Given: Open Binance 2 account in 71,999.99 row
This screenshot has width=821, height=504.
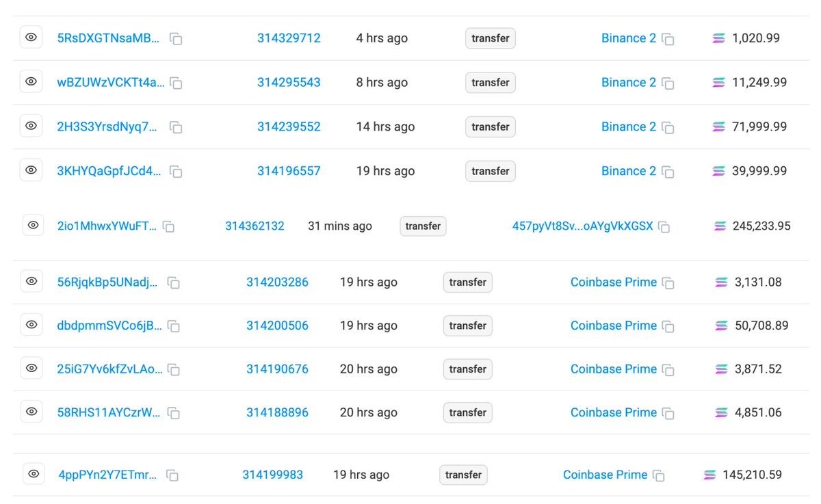Looking at the screenshot, I should (x=629, y=127).
